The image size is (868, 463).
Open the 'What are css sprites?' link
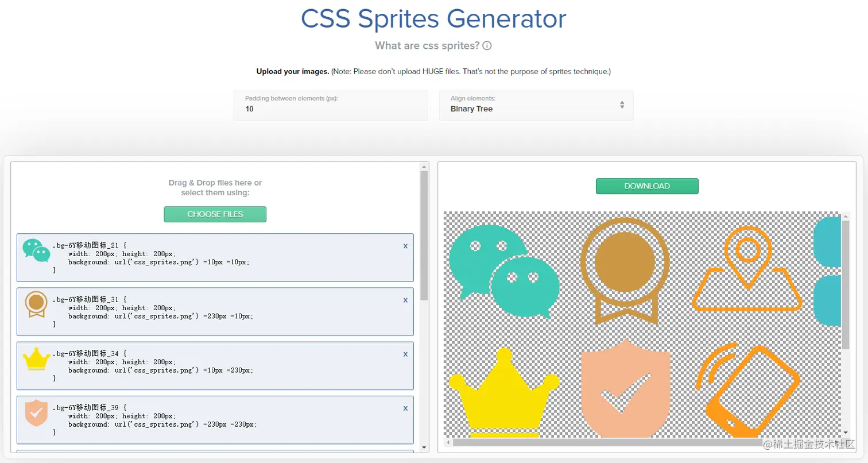click(428, 45)
